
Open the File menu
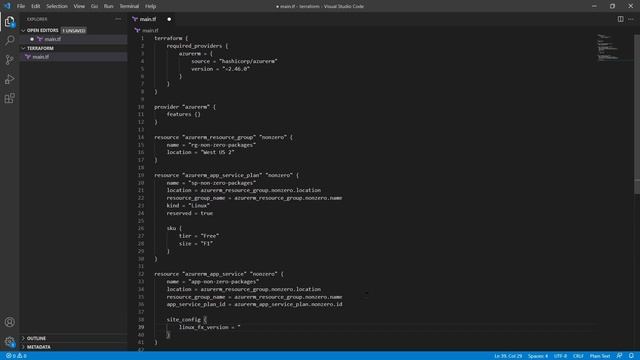(21, 6)
